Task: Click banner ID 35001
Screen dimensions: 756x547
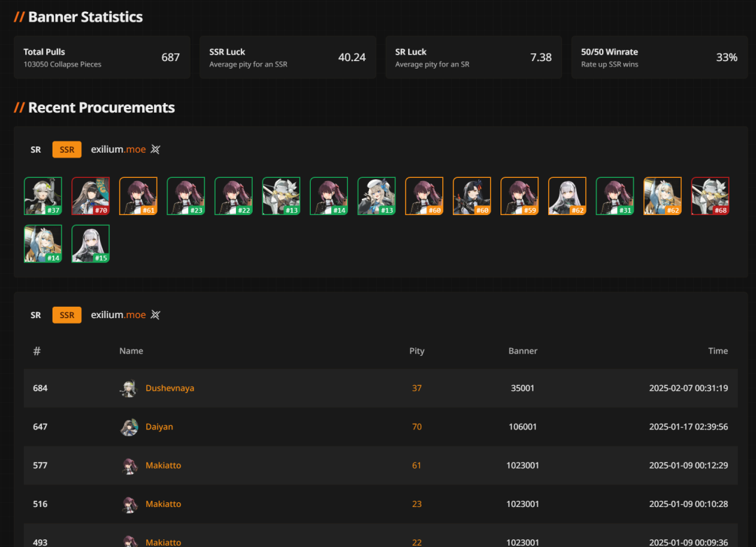Action: (523, 388)
